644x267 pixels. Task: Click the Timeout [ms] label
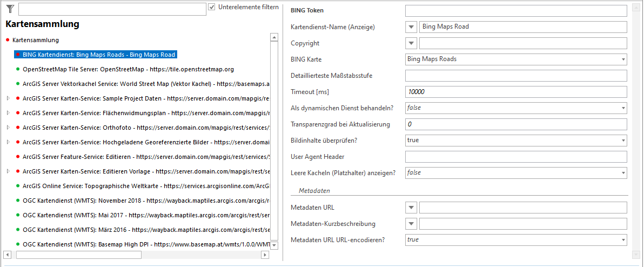tap(310, 91)
